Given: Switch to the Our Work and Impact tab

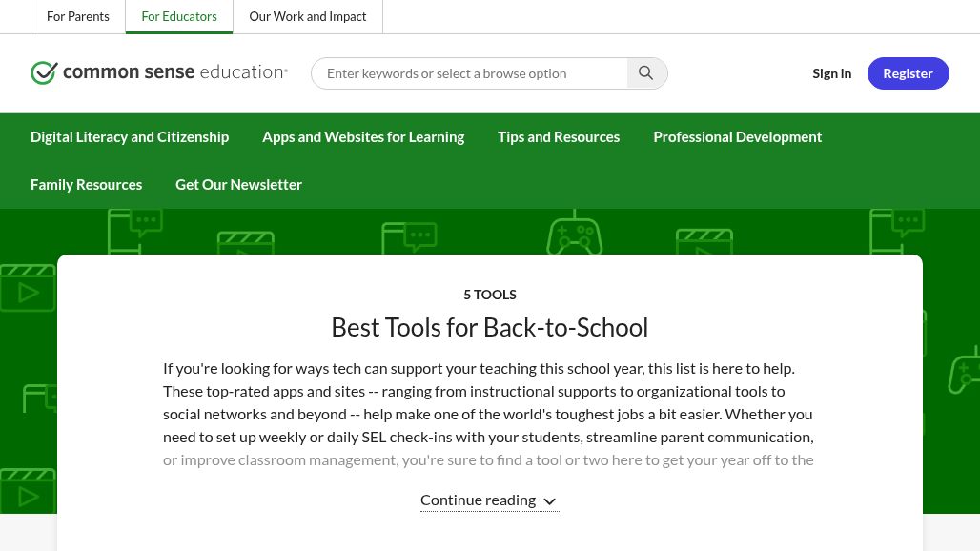Looking at the screenshot, I should (x=307, y=16).
